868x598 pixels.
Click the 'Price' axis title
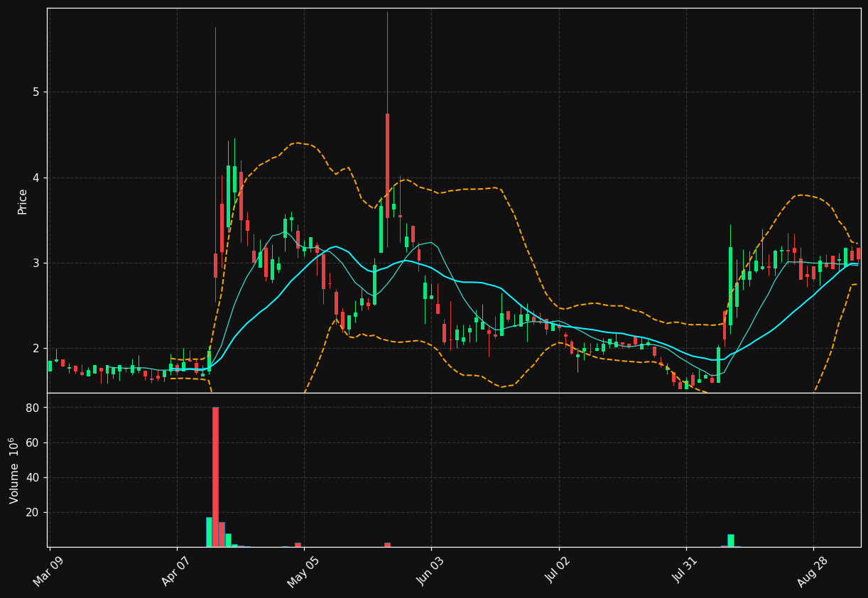point(23,201)
